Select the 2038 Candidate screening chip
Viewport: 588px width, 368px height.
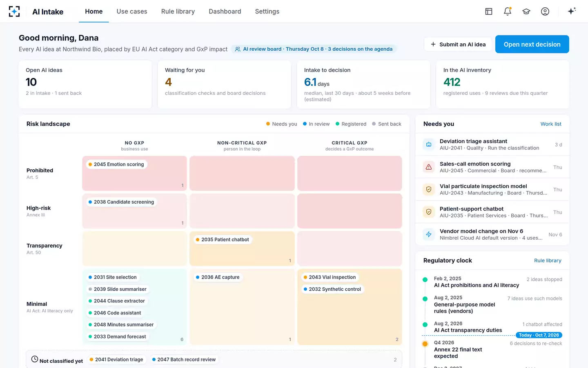(121, 202)
